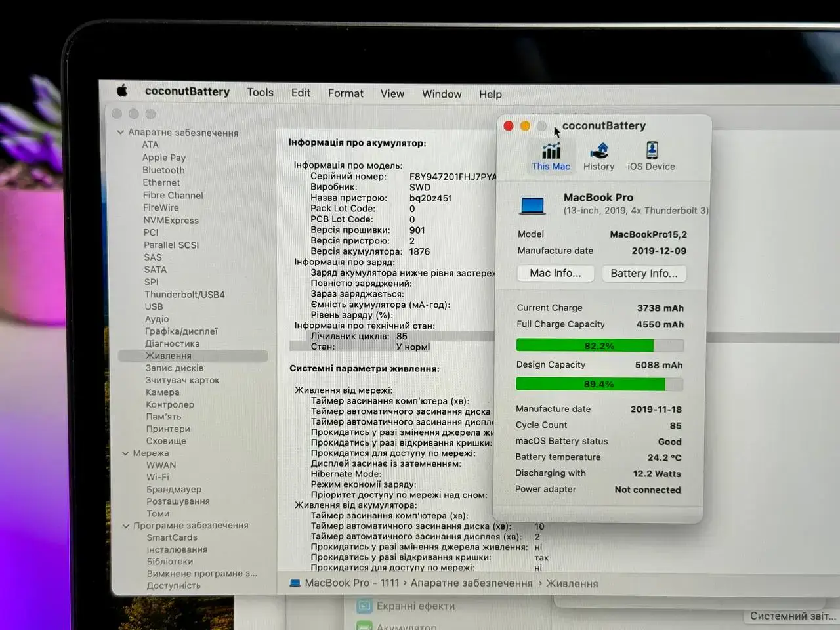Select Parallel SCSI in the sidebar
840x630 pixels.
coord(171,245)
